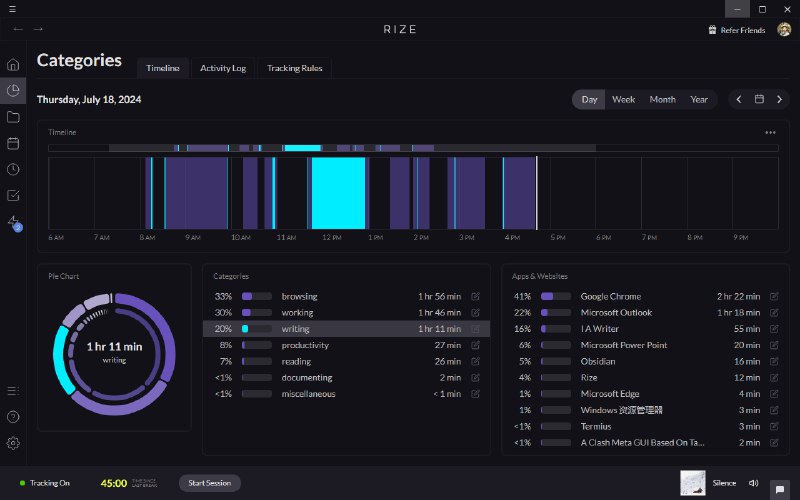Click the edit icon beside Google Chrome
This screenshot has width=800, height=500.
(x=774, y=297)
